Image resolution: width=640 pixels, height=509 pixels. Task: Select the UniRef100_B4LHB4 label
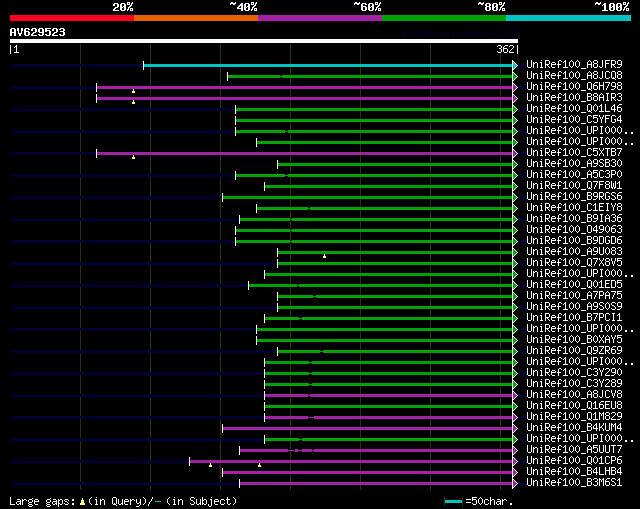coord(574,472)
